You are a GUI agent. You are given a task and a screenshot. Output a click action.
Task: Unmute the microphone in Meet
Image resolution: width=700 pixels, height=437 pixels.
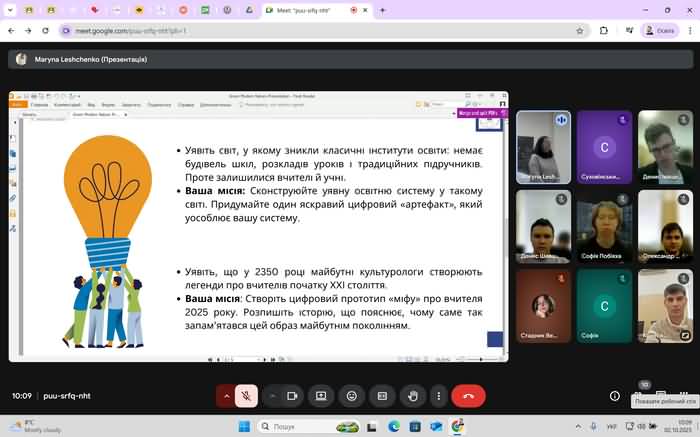(246, 396)
